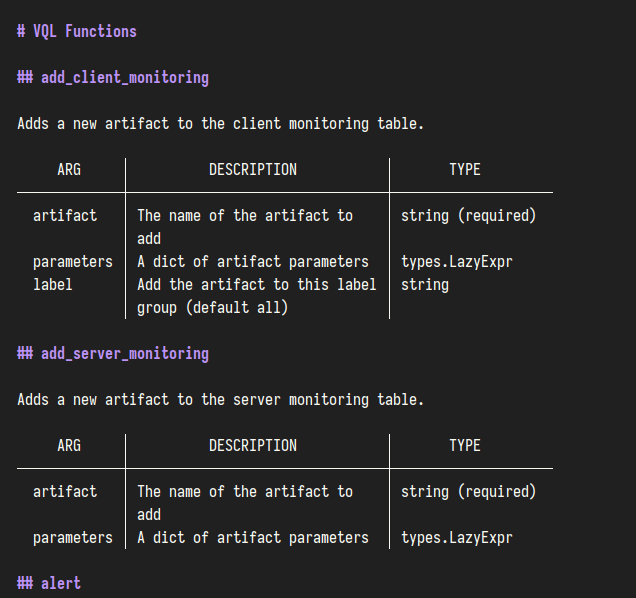Click the 'Add the artifact to this label' description
The height and width of the screenshot is (598, 636).
[x=256, y=284]
